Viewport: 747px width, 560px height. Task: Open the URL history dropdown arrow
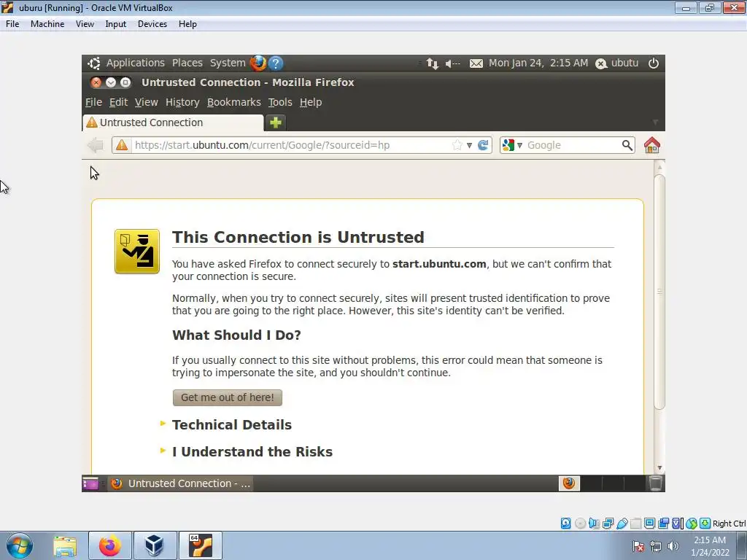point(469,145)
